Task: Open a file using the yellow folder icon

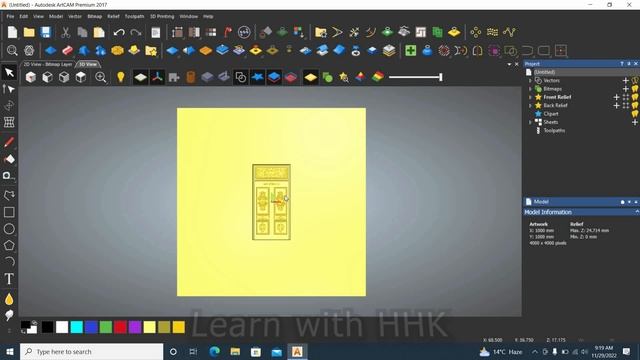Action: tap(29, 32)
